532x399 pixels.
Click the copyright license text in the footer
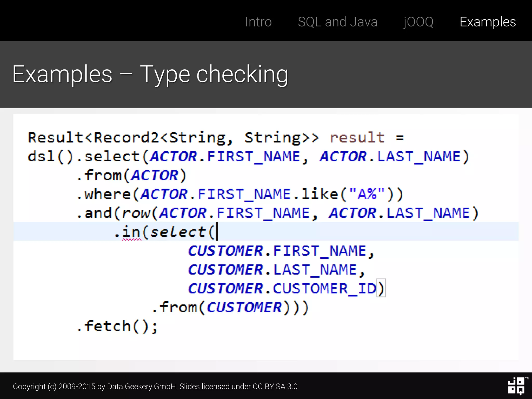click(155, 387)
